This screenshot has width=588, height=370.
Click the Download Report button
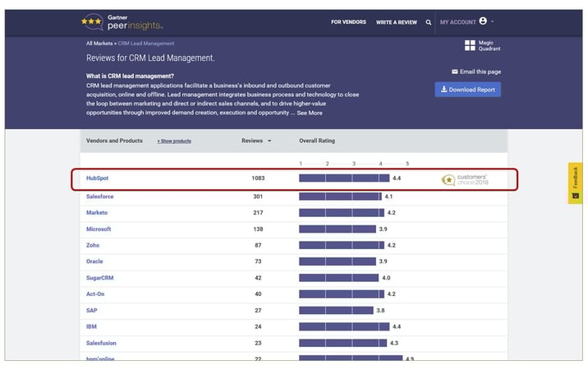(467, 90)
